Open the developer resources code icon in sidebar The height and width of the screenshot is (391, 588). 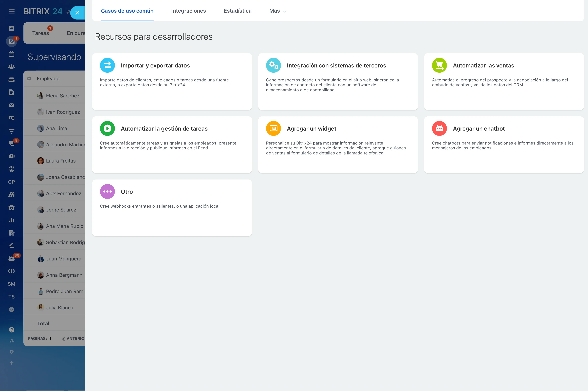[x=11, y=271]
